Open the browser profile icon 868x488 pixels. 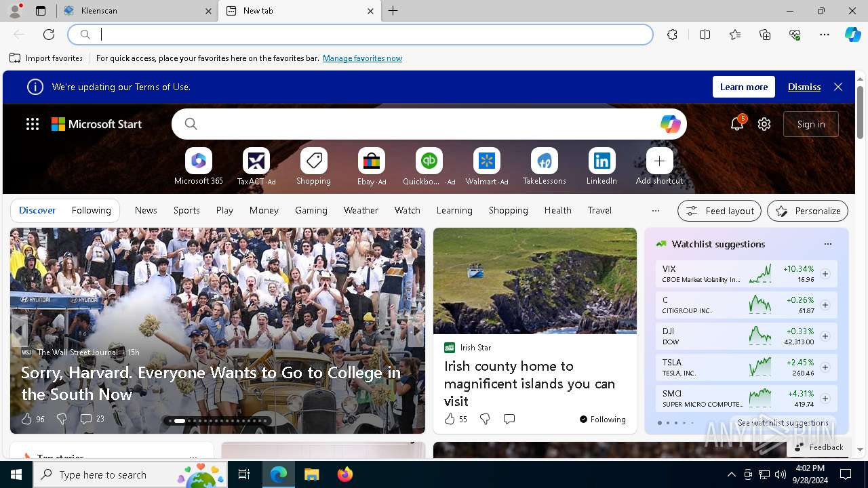(14, 11)
